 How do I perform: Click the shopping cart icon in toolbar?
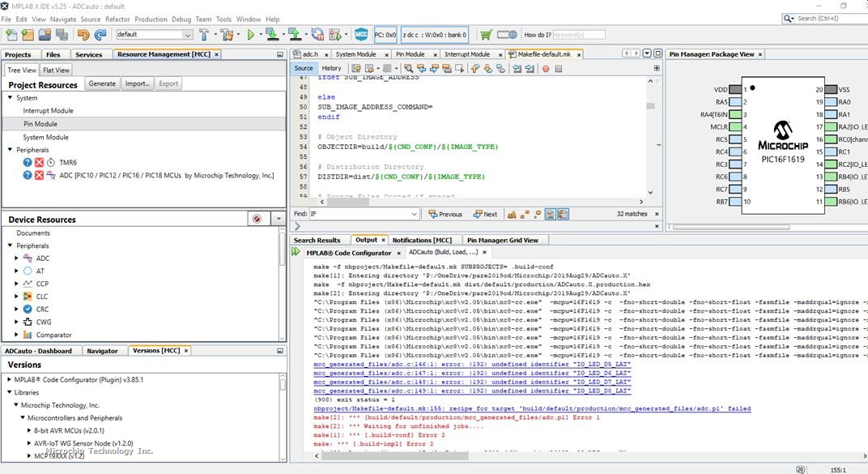pos(486,35)
